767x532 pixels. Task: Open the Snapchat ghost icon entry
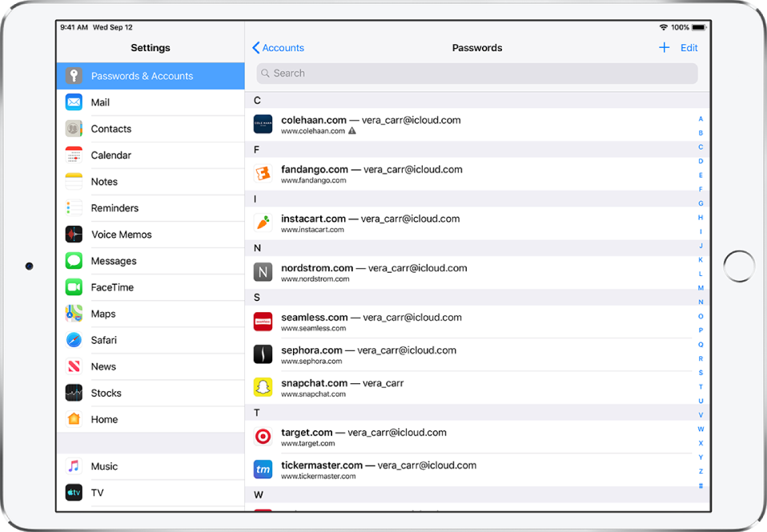[263, 387]
